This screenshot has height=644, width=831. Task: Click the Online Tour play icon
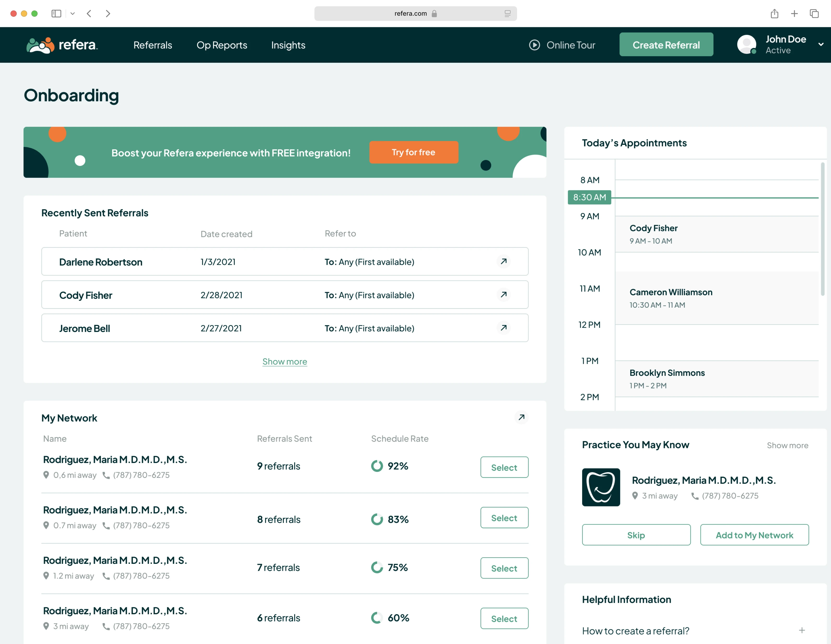pyautogui.click(x=534, y=45)
